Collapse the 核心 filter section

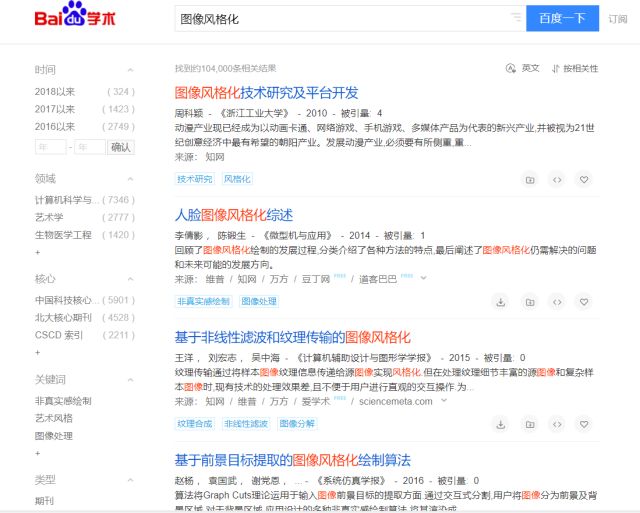130,279
